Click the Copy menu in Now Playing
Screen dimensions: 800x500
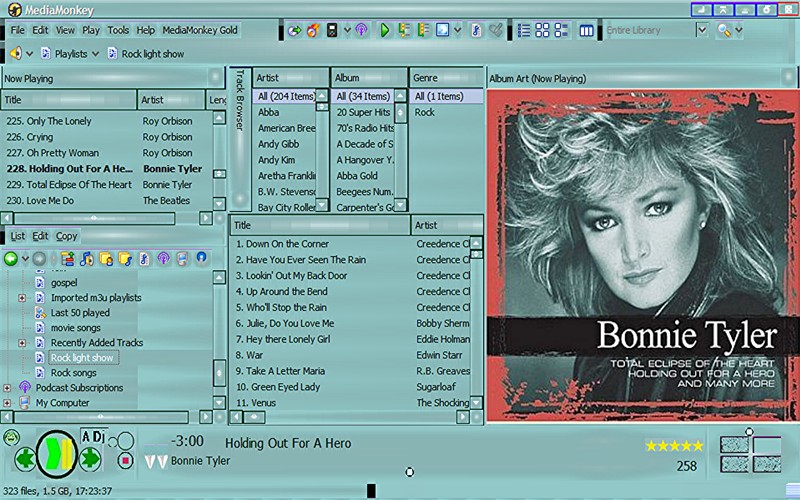(66, 236)
